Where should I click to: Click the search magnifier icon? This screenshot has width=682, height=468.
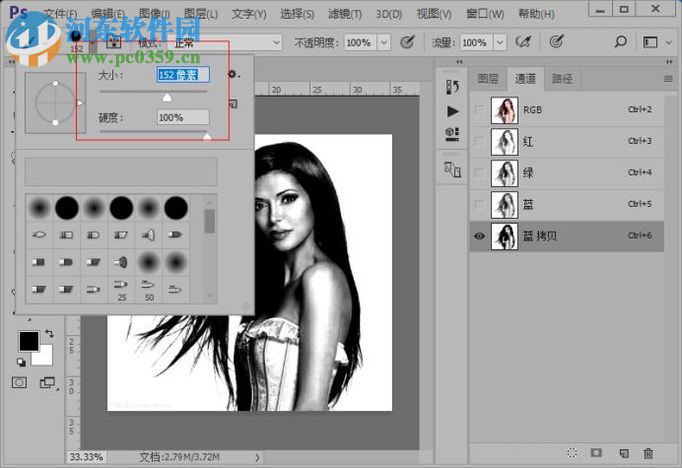point(621,43)
